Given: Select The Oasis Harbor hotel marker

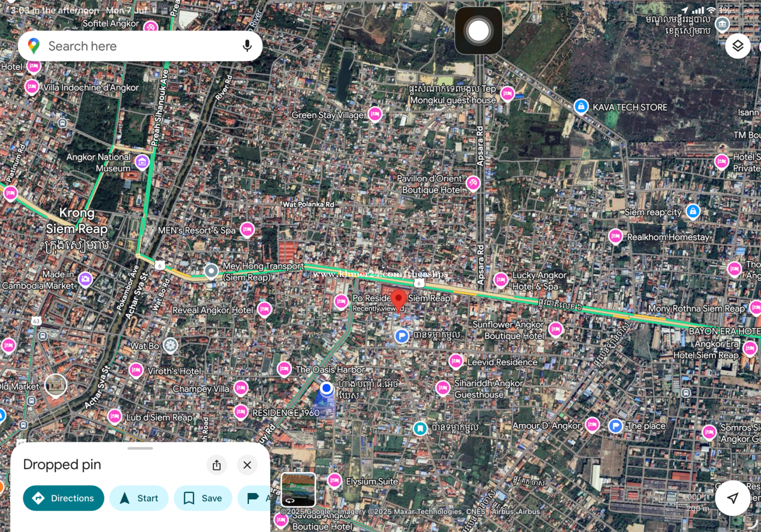Looking at the screenshot, I should pyautogui.click(x=284, y=369).
